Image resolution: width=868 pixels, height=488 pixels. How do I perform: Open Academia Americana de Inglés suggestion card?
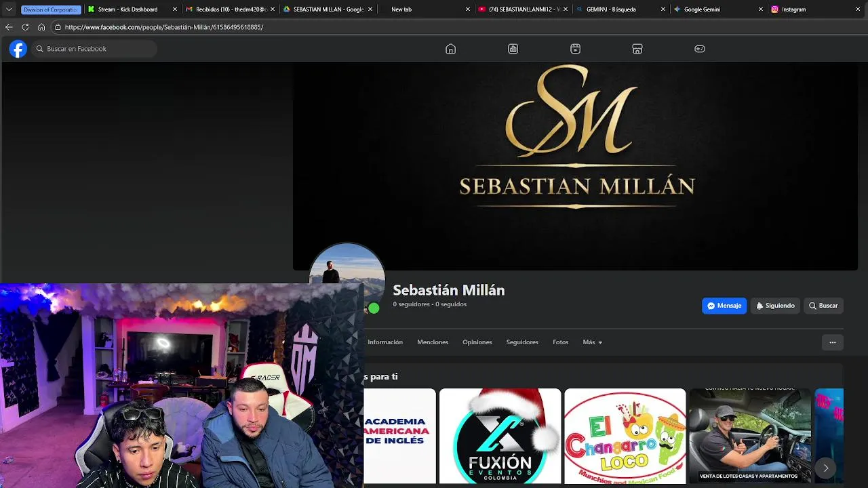[x=399, y=436]
